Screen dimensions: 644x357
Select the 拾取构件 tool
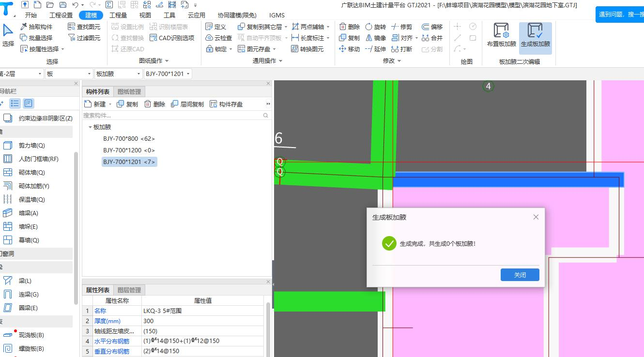(36, 27)
